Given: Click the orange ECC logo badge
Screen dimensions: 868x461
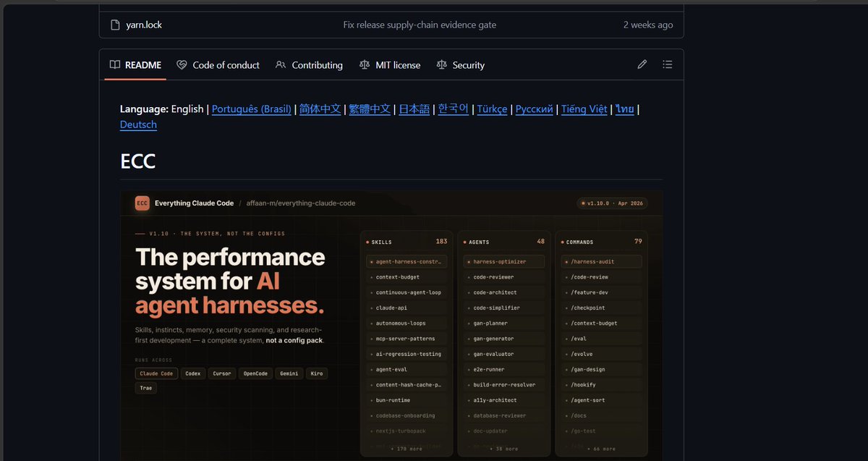Looking at the screenshot, I should pyautogui.click(x=142, y=203).
